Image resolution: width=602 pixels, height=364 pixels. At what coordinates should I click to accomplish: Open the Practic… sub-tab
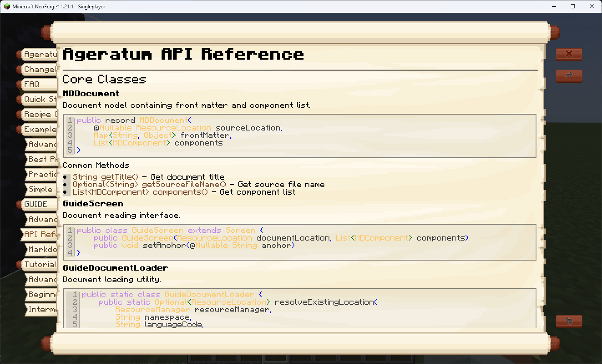tap(41, 174)
